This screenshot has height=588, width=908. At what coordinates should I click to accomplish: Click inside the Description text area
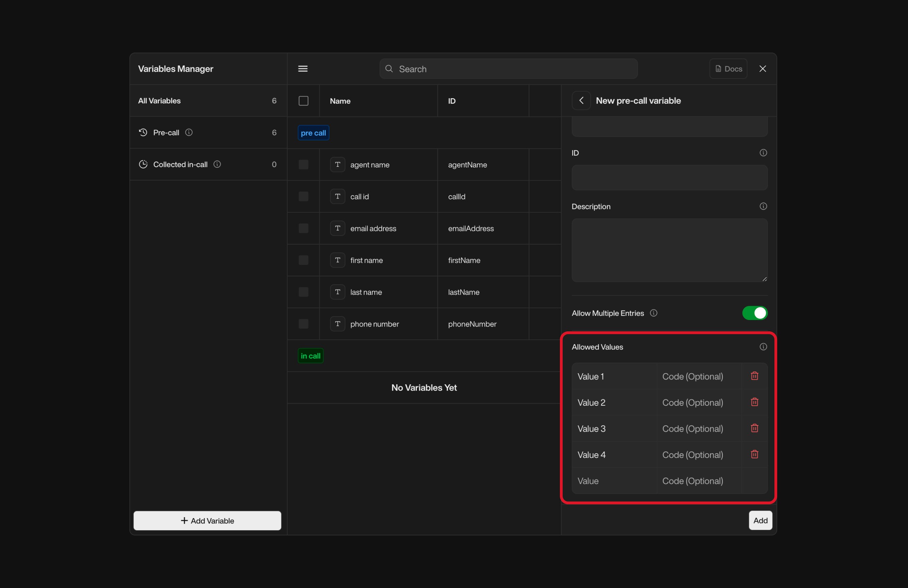(669, 250)
